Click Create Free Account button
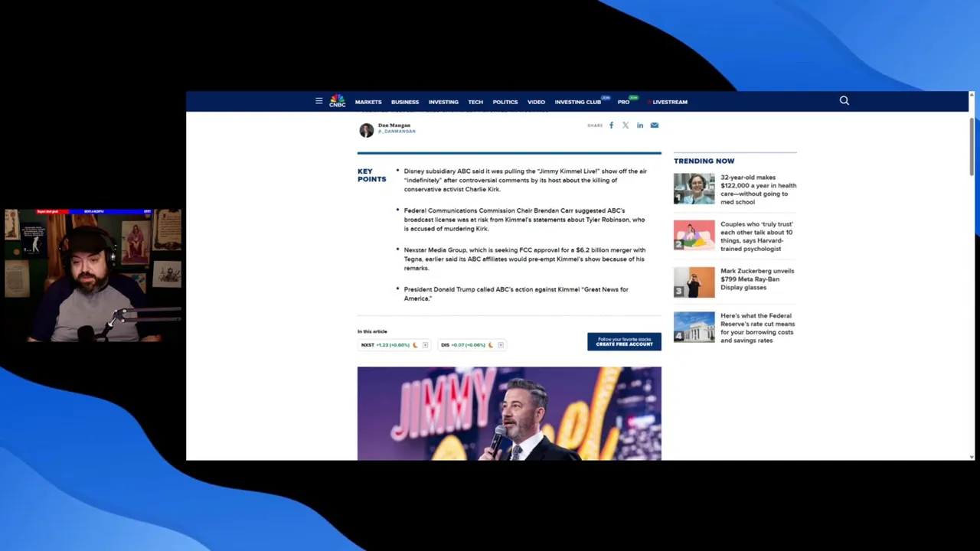The height and width of the screenshot is (551, 980). [x=624, y=341]
